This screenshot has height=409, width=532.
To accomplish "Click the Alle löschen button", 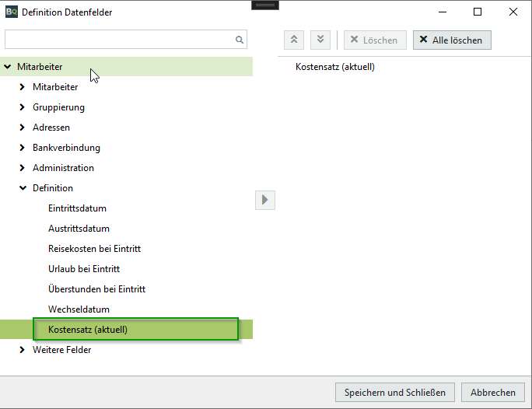I will pos(452,40).
